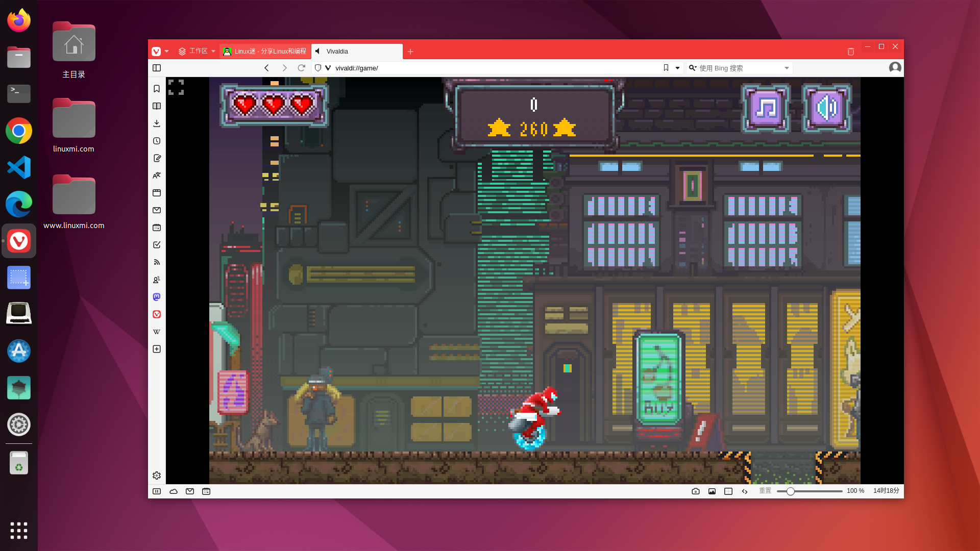Launch Microsoft Edge from the dock
The width and height of the screenshot is (980, 551).
click(19, 204)
